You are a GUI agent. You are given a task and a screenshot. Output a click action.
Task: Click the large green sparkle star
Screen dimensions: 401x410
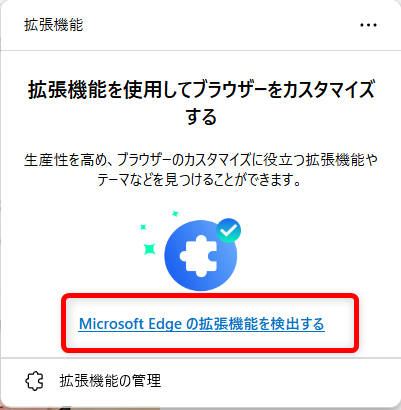click(x=150, y=249)
